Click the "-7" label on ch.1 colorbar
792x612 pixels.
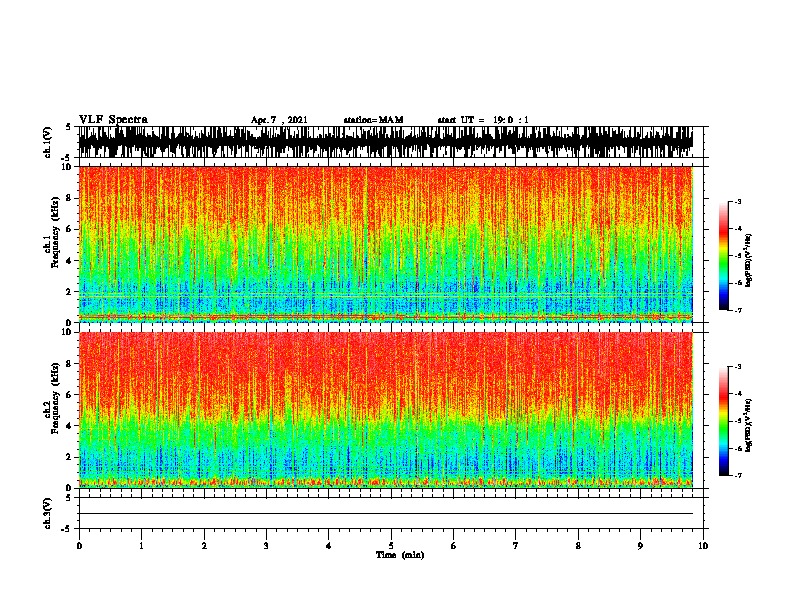tap(737, 310)
